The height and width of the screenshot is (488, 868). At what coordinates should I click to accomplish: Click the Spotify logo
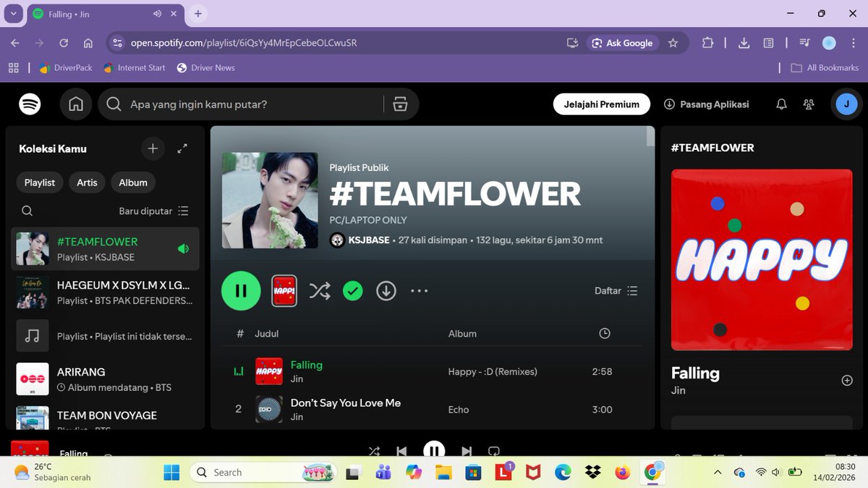30,104
